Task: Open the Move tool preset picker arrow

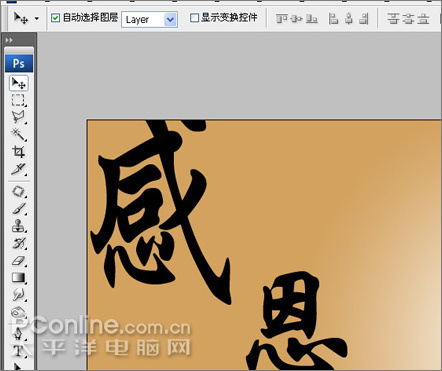Action: 37,19
